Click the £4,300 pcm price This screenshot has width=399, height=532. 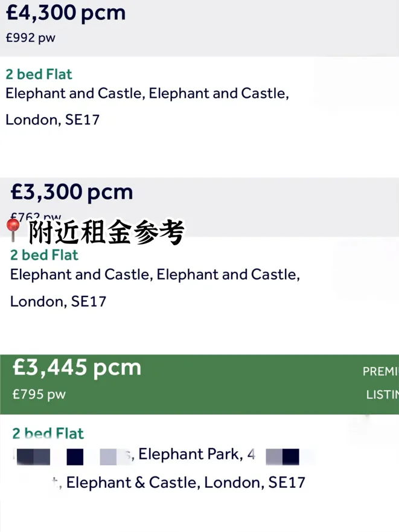coord(65,13)
